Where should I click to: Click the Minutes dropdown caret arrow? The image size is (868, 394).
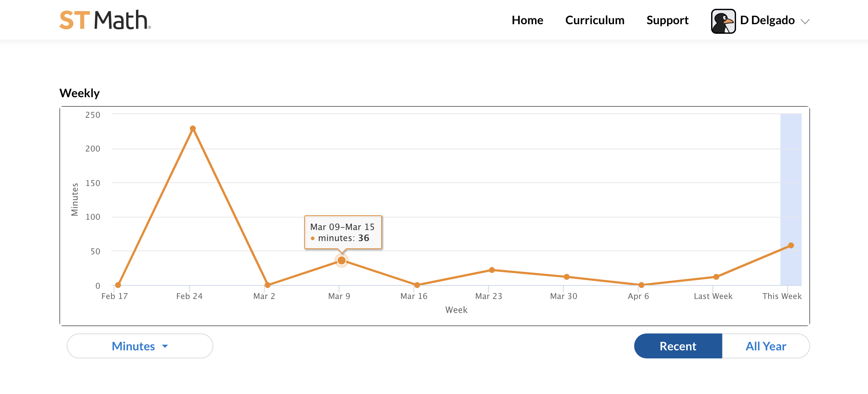pos(165,346)
